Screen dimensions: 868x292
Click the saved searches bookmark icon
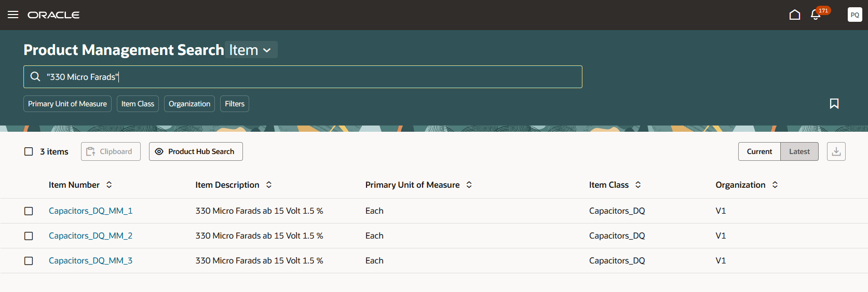point(834,104)
